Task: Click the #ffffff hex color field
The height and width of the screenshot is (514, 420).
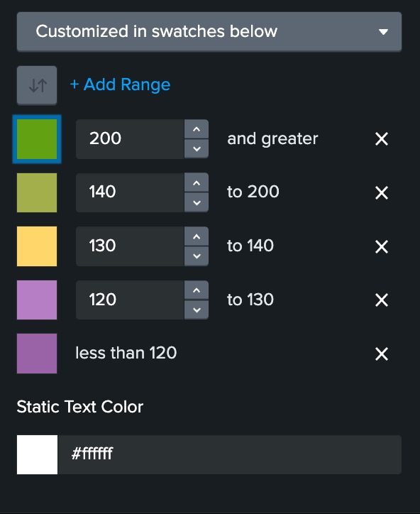Action: (x=229, y=454)
